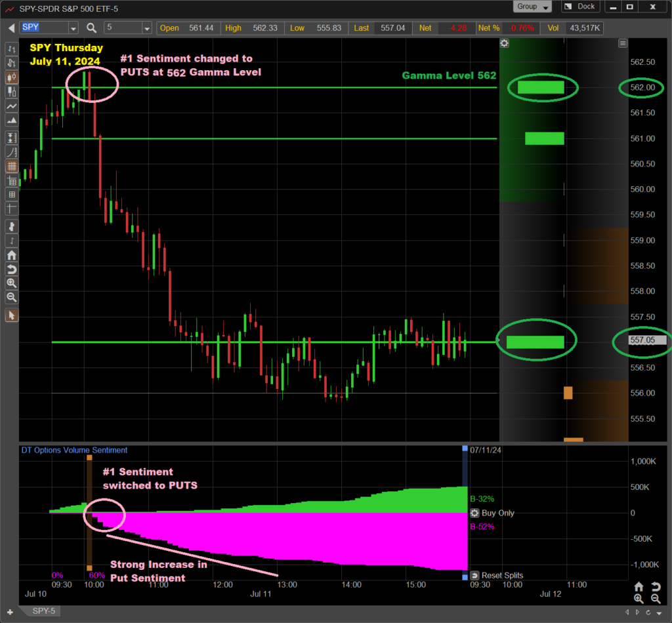Open the Group dropdown

tap(532, 7)
